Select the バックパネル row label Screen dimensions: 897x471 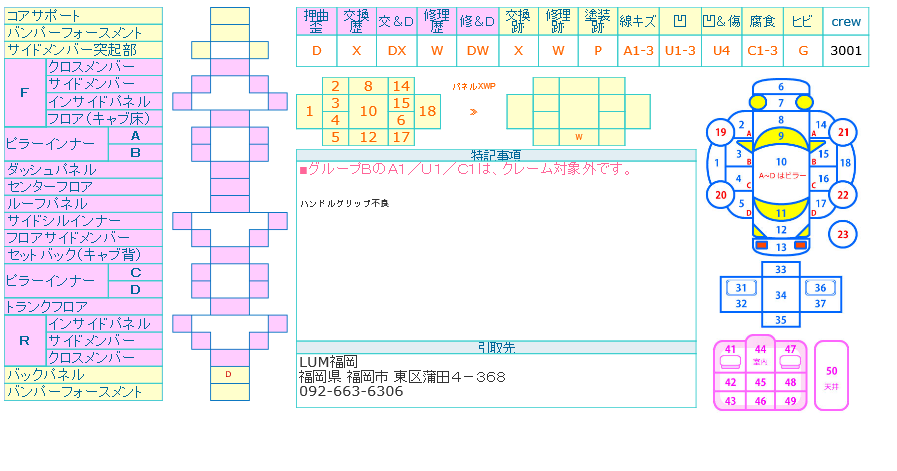pyautogui.click(x=83, y=375)
